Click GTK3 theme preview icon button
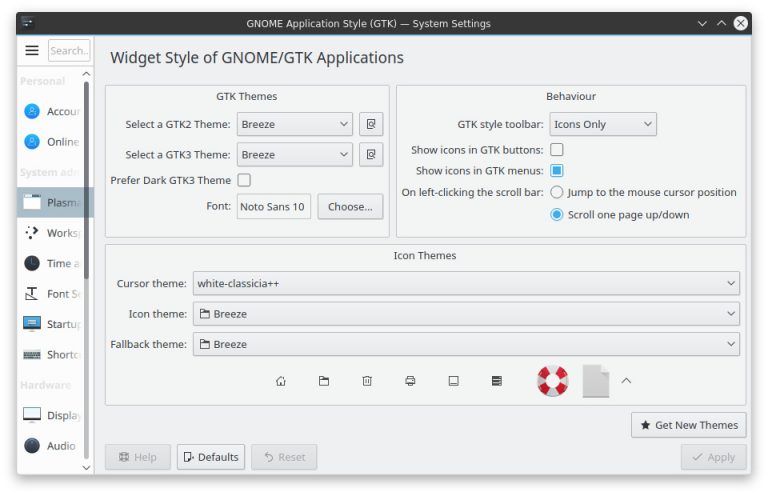The image size is (768, 496). pyautogui.click(x=371, y=155)
